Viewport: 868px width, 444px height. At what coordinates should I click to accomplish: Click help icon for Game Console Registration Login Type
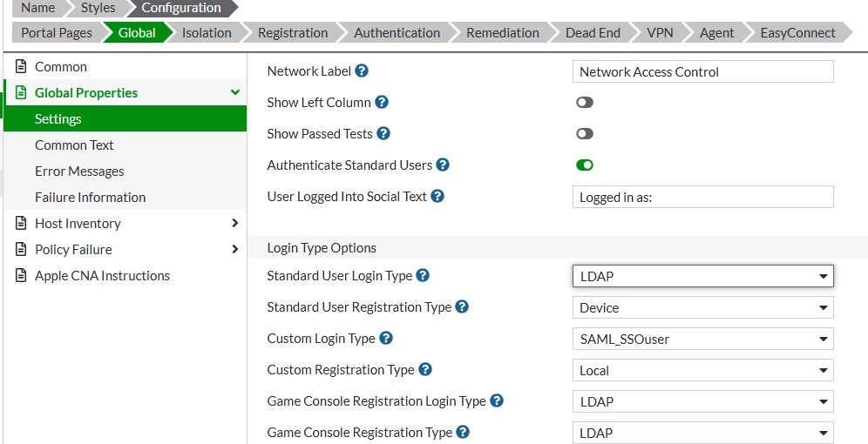(497, 400)
